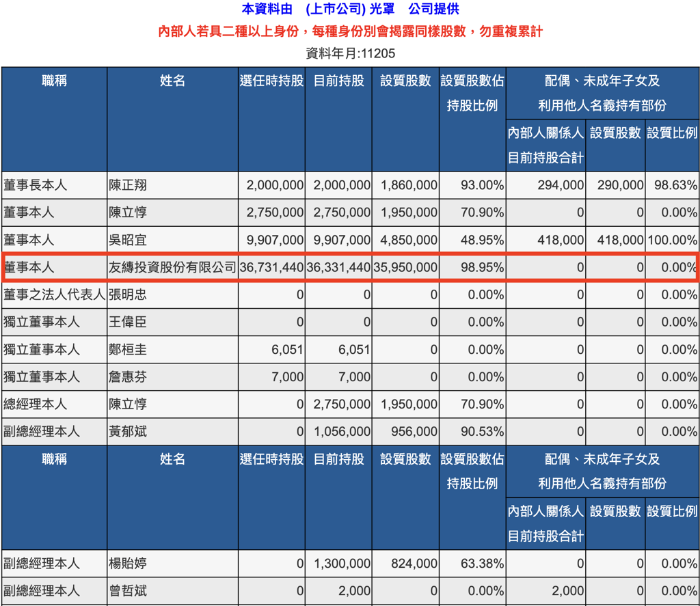This screenshot has width=700, height=606.
Task: Click the 選任時持股 column header
Action: pos(271,81)
